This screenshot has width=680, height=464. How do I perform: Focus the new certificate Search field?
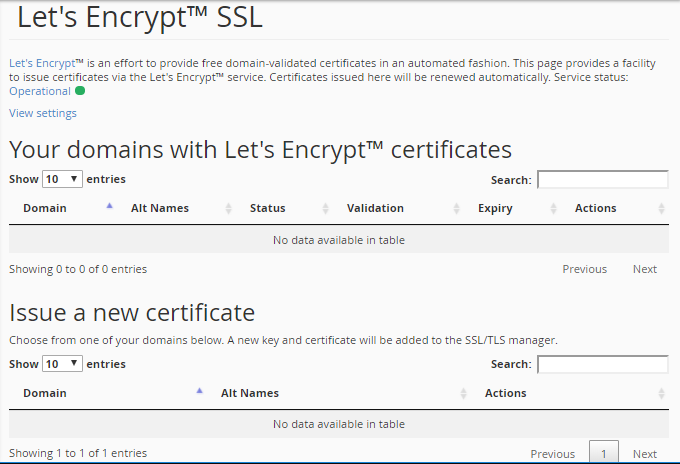(x=602, y=364)
